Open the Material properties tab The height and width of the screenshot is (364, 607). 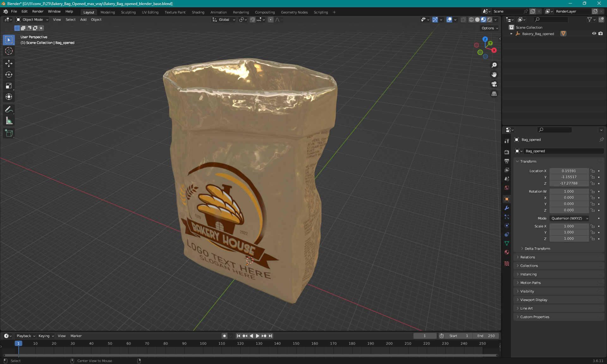pyautogui.click(x=507, y=252)
